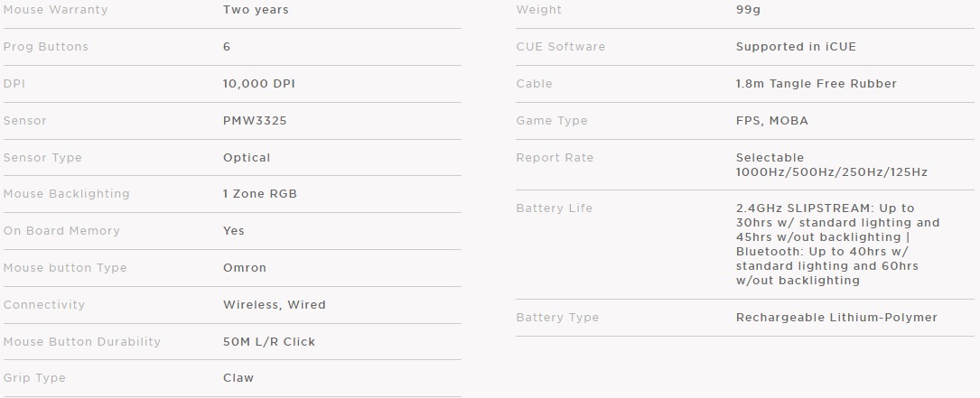Click the Claw grip type value
The height and width of the screenshot is (398, 980).
(238, 378)
